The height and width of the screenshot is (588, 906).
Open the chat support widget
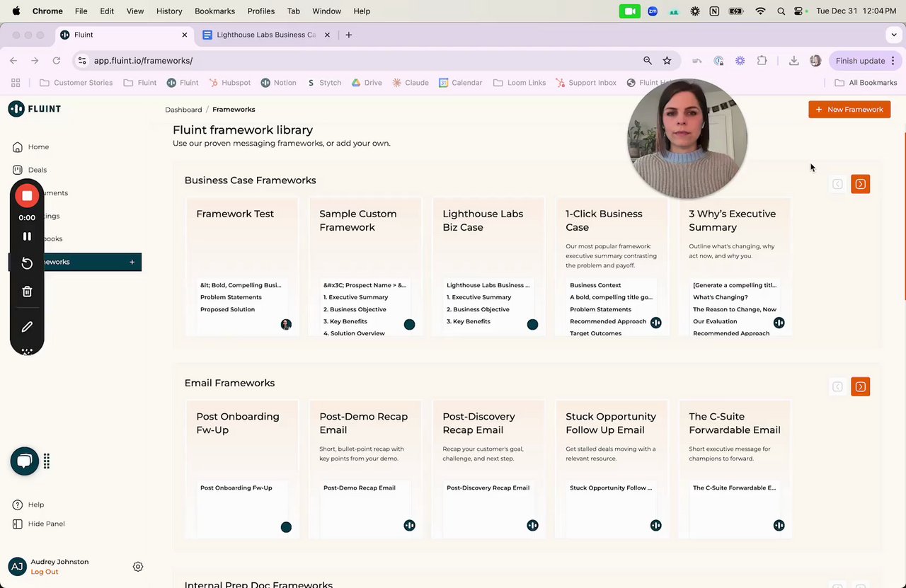point(24,461)
